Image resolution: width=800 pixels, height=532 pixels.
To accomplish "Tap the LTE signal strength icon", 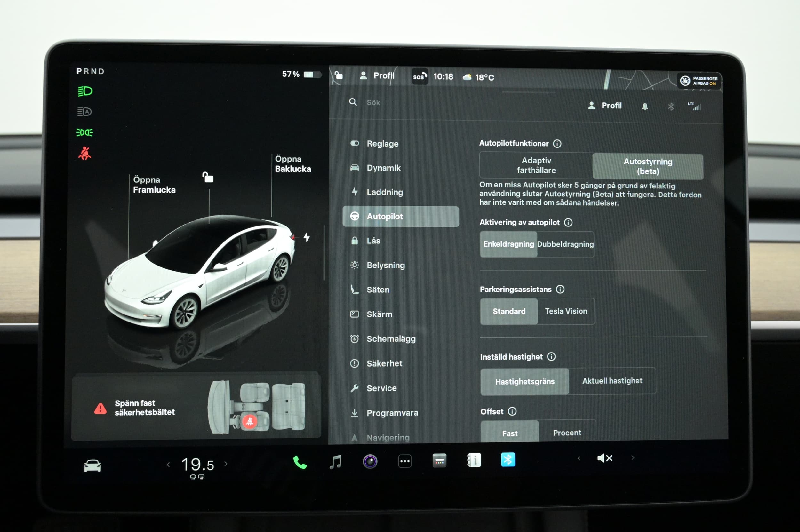I will pos(695,106).
